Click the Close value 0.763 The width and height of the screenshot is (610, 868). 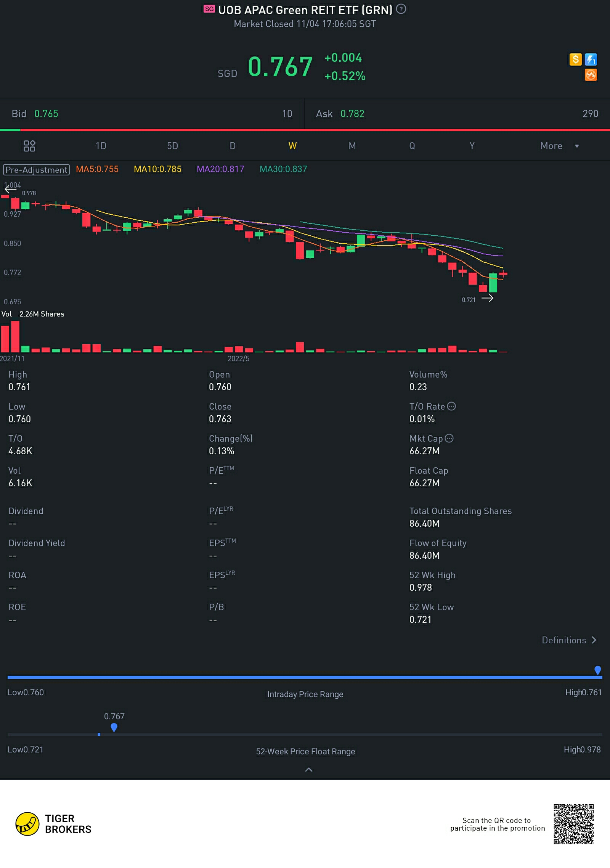[x=220, y=419]
